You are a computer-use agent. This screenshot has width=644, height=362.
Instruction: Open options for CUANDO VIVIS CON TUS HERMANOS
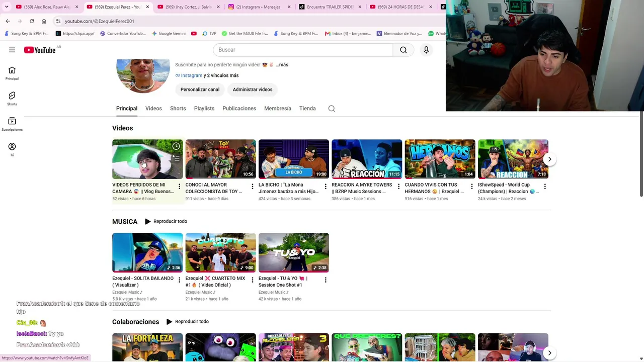pyautogui.click(x=472, y=187)
